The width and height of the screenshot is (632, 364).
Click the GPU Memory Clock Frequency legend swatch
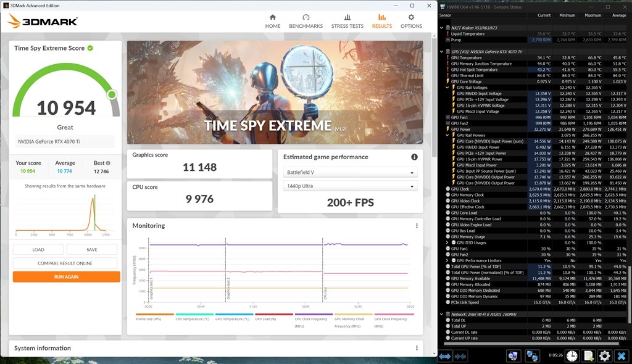pyautogui.click(x=354, y=315)
